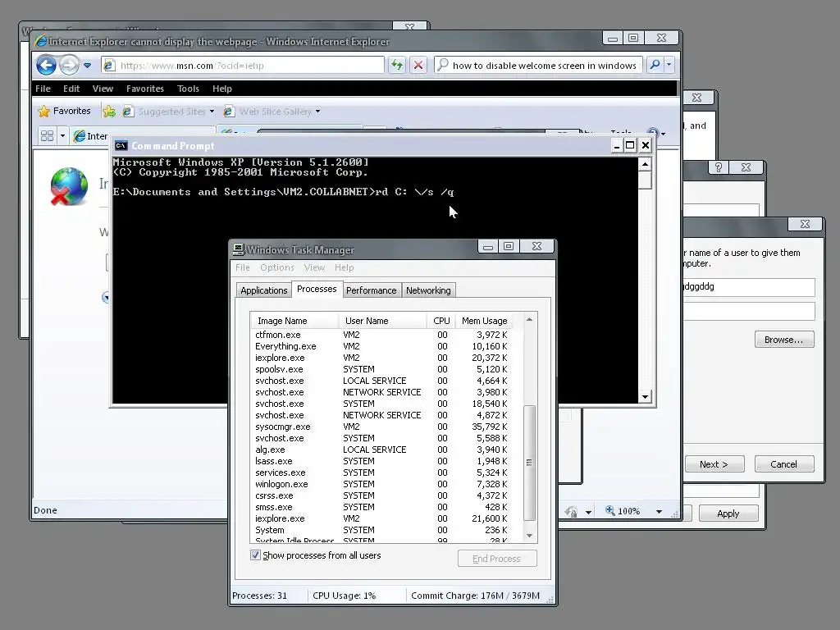Select the ctfmon.exe process row
The height and width of the screenshot is (630, 840).
[381, 335]
